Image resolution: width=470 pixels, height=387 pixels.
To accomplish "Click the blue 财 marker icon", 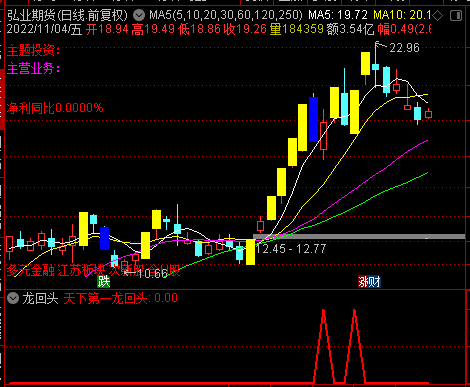I will (x=374, y=282).
